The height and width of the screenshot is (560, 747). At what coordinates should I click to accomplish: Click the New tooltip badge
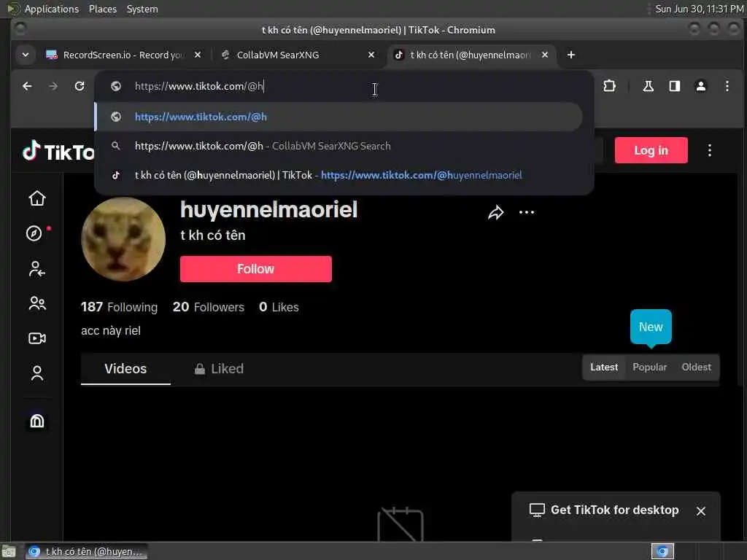click(x=651, y=327)
